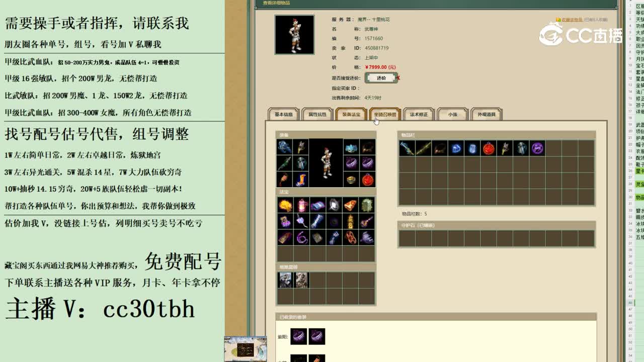The width and height of the screenshot is (644, 362).
Task: Click the price ¥7999.00 text
Action: click(380, 67)
